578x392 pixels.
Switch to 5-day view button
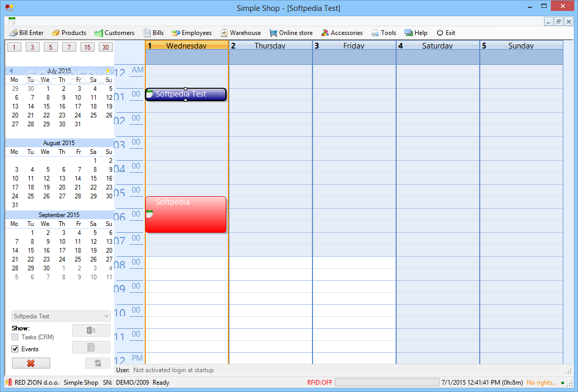(x=51, y=47)
